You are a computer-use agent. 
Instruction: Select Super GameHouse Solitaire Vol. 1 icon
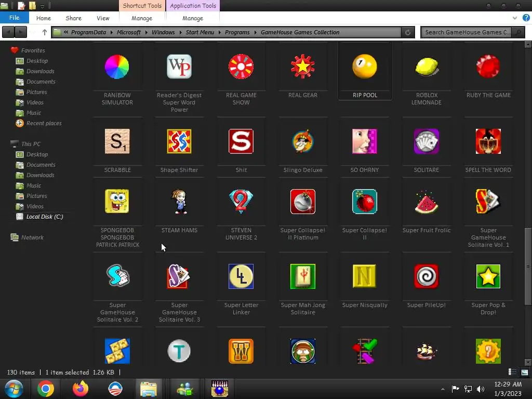[488, 202]
